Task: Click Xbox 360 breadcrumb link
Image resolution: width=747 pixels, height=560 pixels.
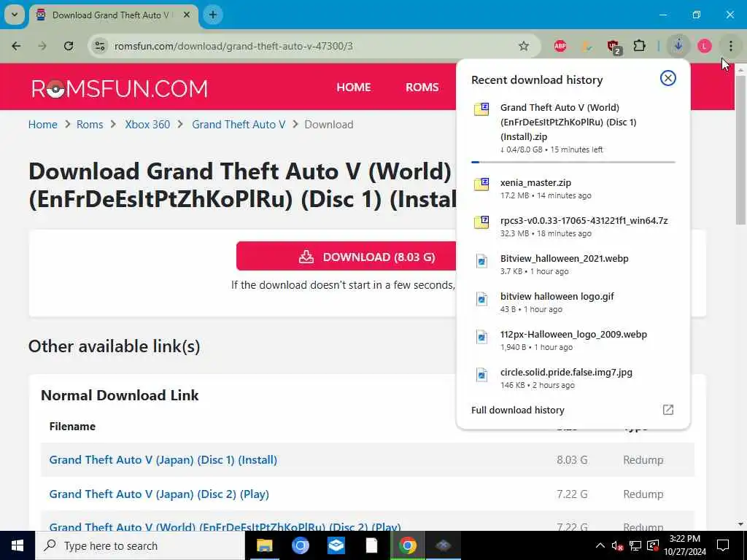Action: (147, 124)
